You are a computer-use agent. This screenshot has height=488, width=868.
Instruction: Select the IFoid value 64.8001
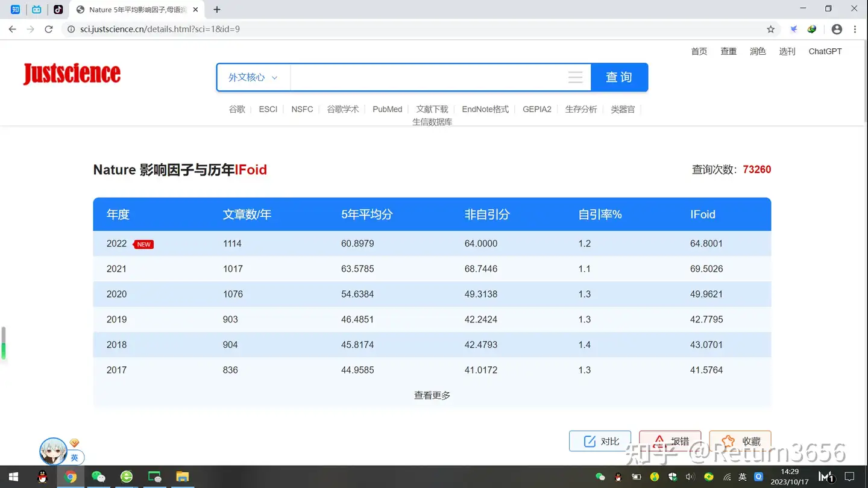[706, 243]
